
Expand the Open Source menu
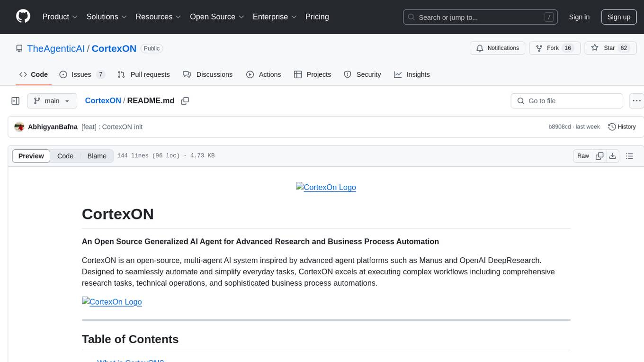click(217, 17)
